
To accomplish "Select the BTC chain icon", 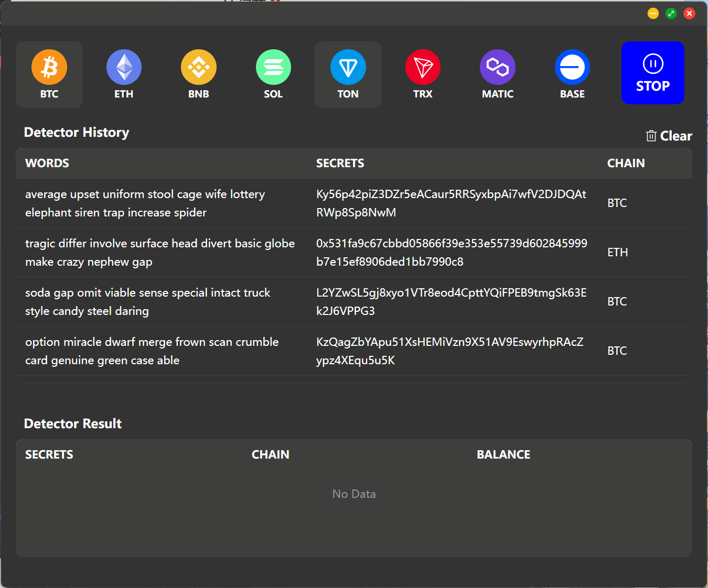I will coord(49,68).
